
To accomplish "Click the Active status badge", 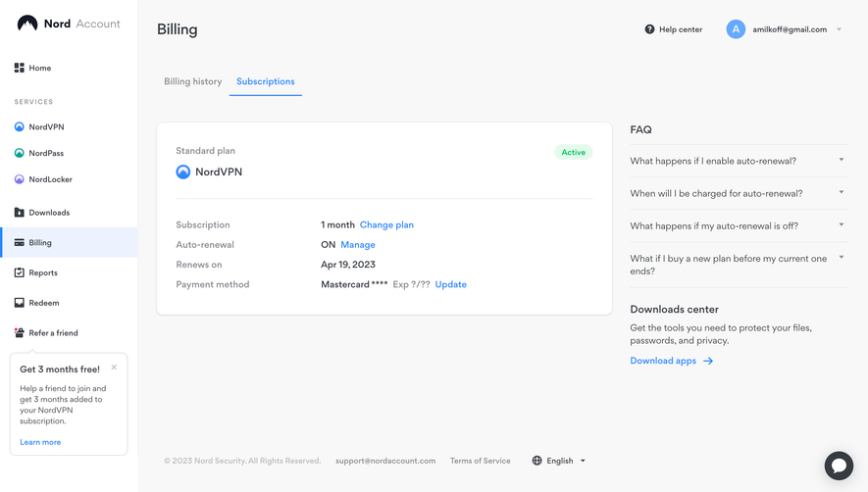I will point(574,152).
